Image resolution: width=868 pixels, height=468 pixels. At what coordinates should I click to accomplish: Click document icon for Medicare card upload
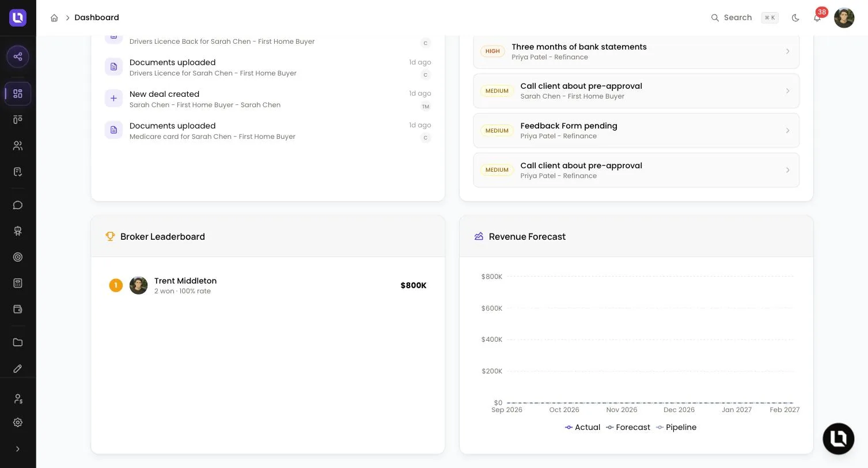[113, 130]
